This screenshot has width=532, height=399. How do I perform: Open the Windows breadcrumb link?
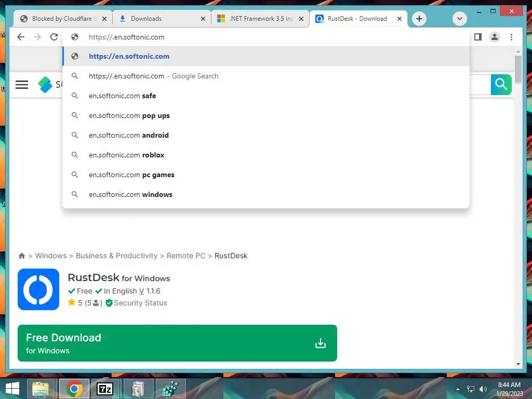(x=51, y=256)
